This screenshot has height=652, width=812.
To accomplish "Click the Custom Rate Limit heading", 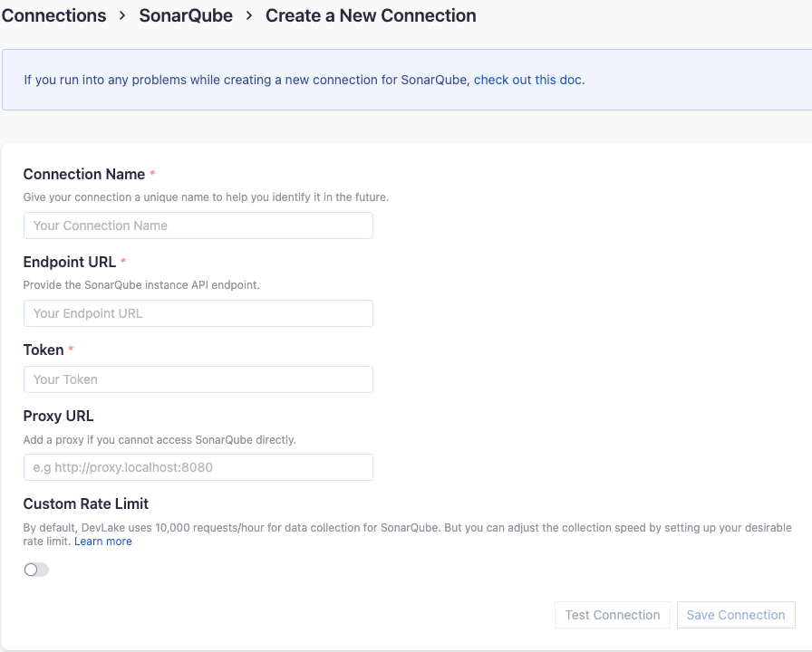I will (85, 503).
